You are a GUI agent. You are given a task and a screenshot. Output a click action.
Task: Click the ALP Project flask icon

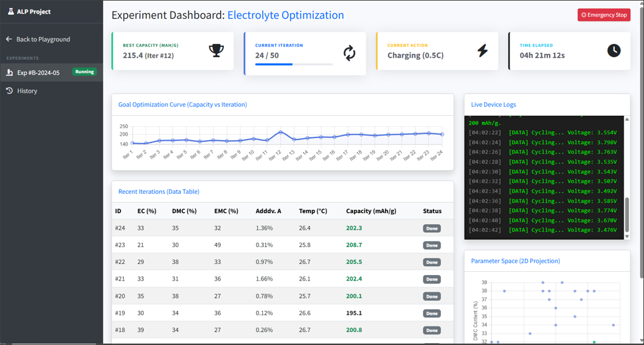pos(11,11)
